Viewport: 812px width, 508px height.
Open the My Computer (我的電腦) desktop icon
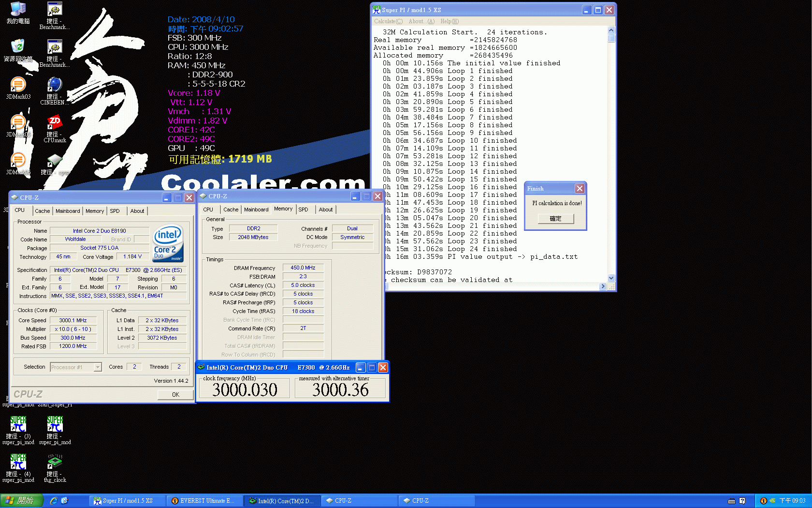18,13
